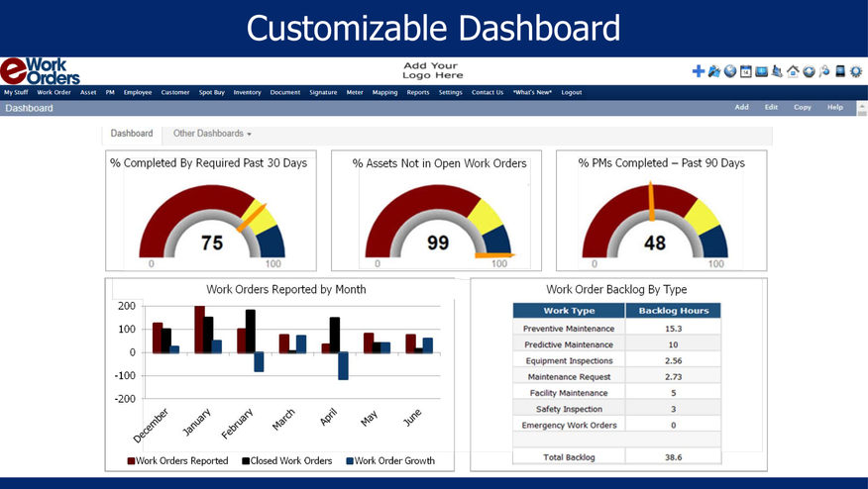Open the Work Order menu
The image size is (868, 489).
(x=54, y=93)
